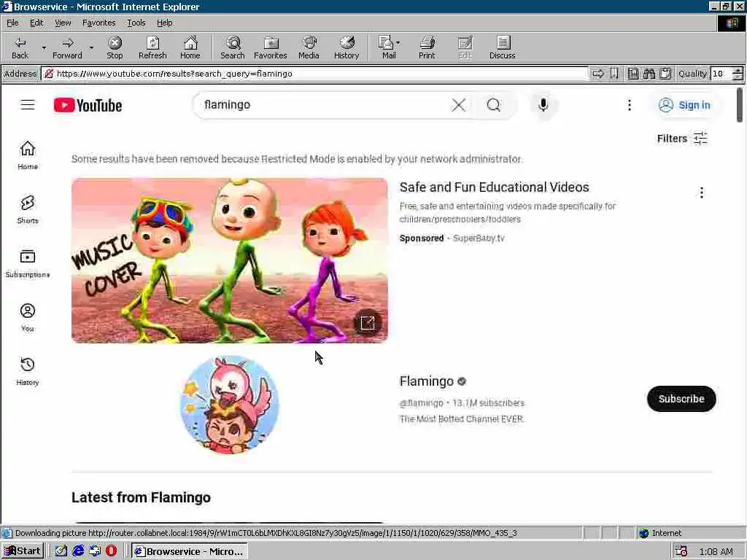Open the Mail toolbar button
747x560 pixels.
pyautogui.click(x=387, y=47)
